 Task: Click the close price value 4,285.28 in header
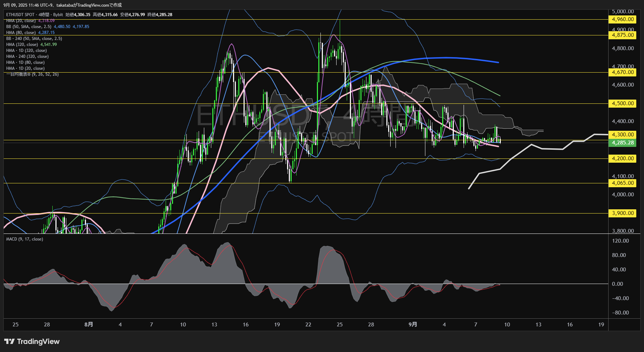click(x=164, y=15)
